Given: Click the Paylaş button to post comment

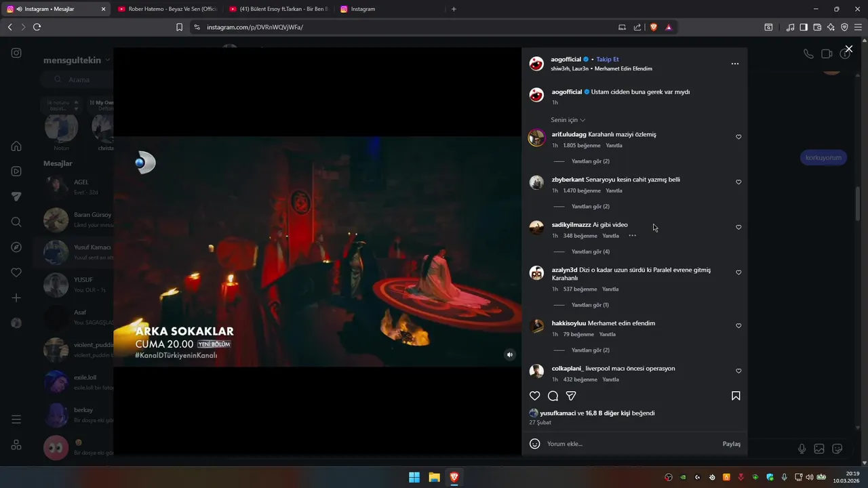Looking at the screenshot, I should point(732,444).
